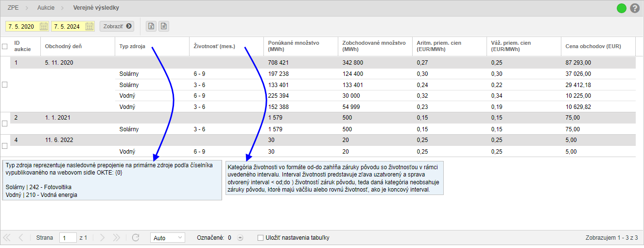The width and height of the screenshot is (644, 248).
Task: Select all rows with header checkbox
Action: point(5,47)
